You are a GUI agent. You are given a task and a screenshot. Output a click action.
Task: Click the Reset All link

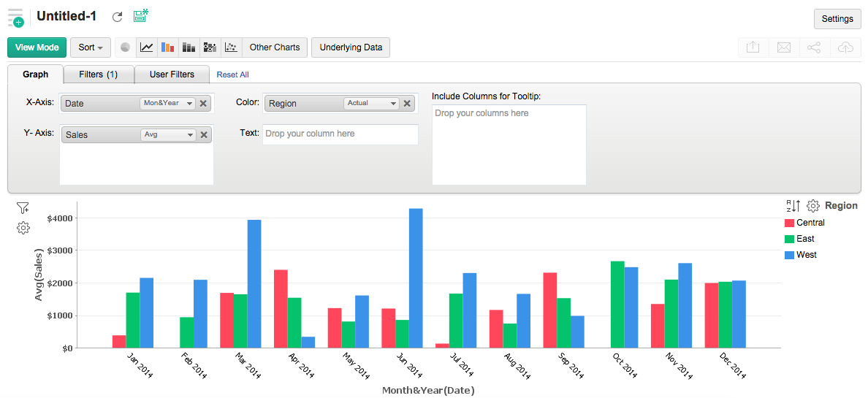coord(232,74)
